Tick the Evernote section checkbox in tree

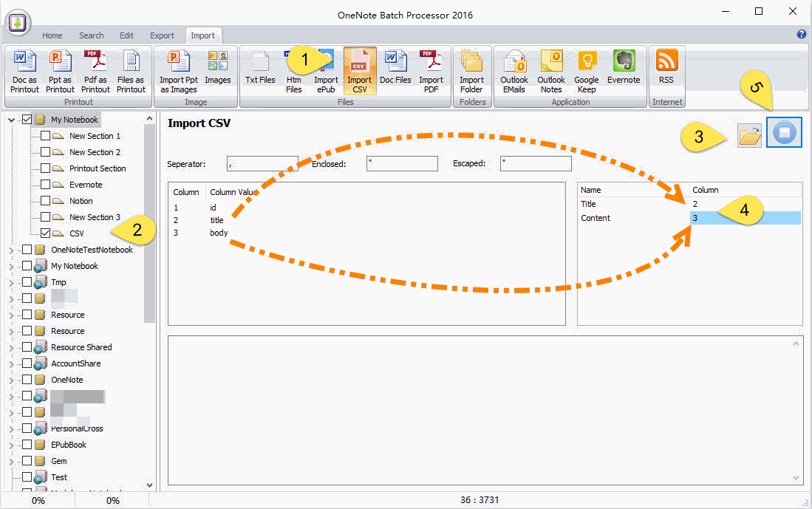pyautogui.click(x=46, y=185)
